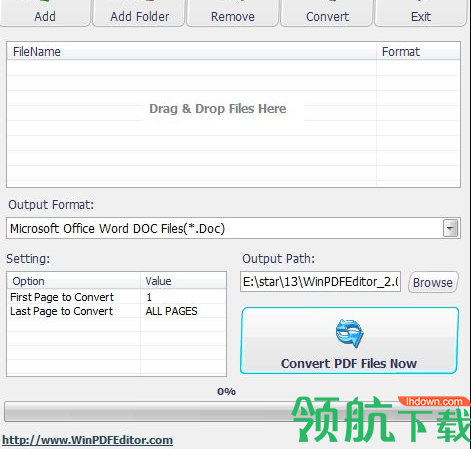The width and height of the screenshot is (471, 449).
Task: Click the Add toolbar button
Action: [45, 13]
